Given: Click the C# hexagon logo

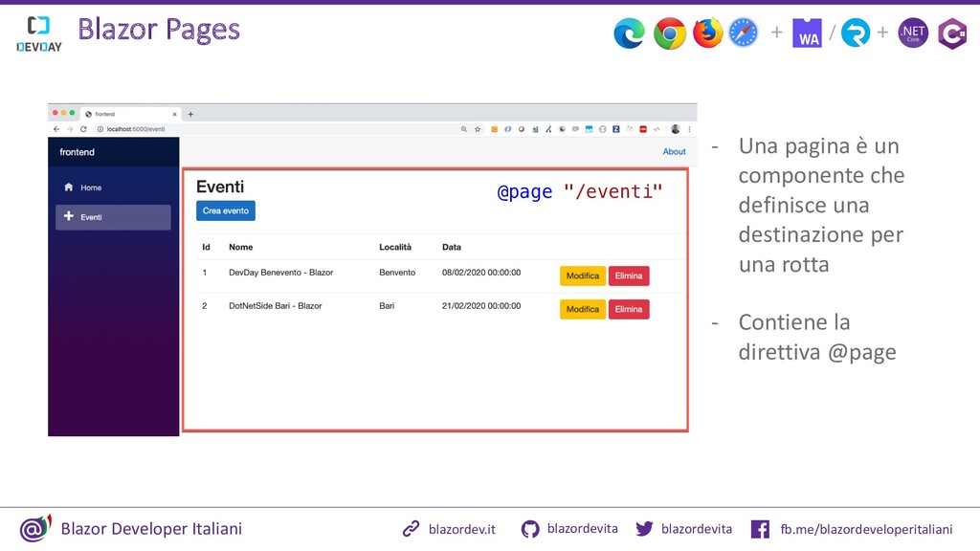Looking at the screenshot, I should click(x=952, y=33).
